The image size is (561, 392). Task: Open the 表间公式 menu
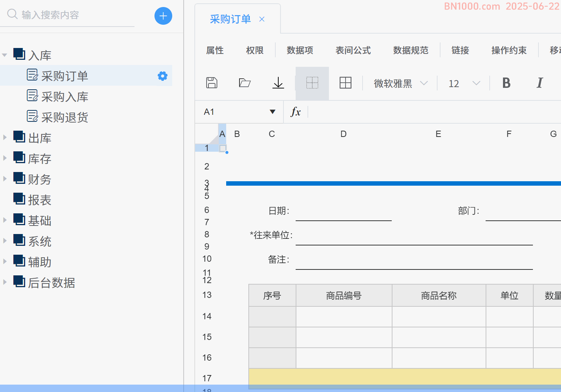click(353, 50)
